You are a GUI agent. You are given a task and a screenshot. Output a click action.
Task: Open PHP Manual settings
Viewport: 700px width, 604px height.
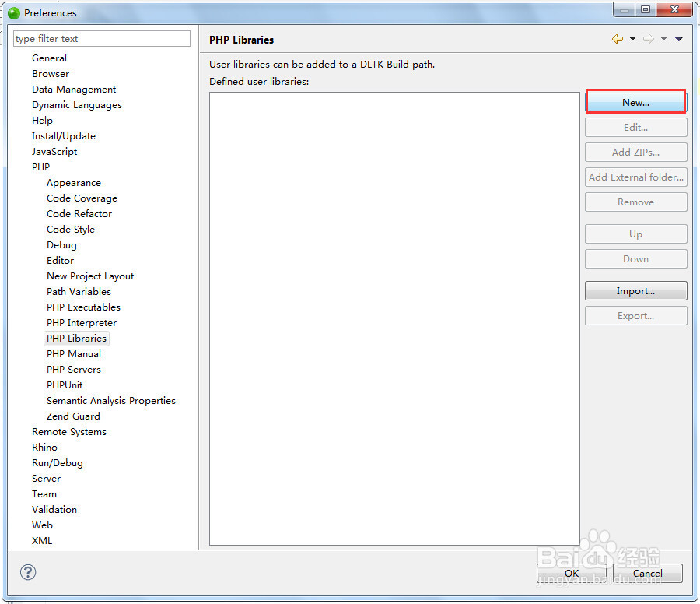[x=74, y=354]
